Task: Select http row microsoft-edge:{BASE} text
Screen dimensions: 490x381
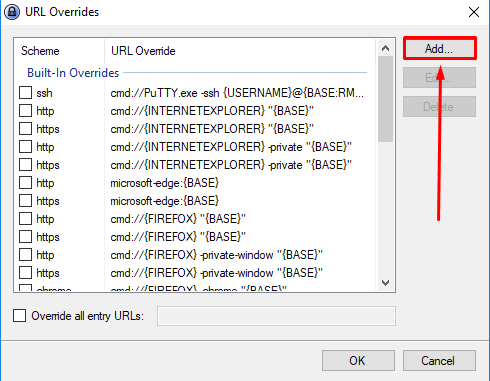Action: [x=165, y=183]
